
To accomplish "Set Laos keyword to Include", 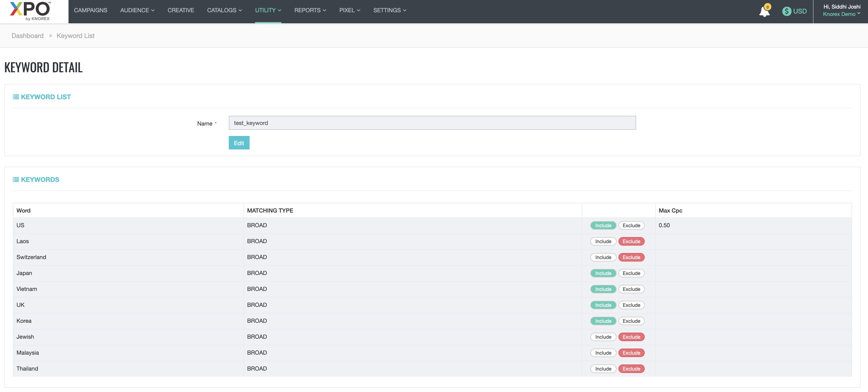I will point(603,241).
